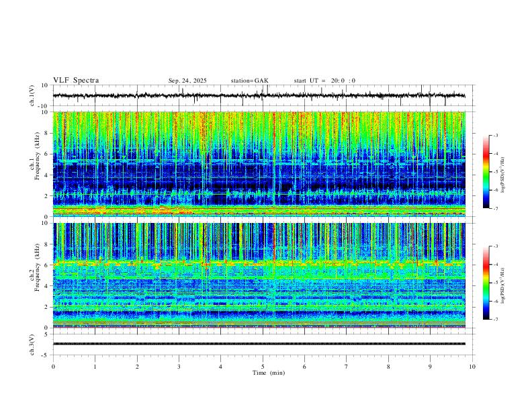Viewport: 532px width, 411px height.
Task: Click the "ch.3(V)" waveform axis label
Action: coord(32,345)
